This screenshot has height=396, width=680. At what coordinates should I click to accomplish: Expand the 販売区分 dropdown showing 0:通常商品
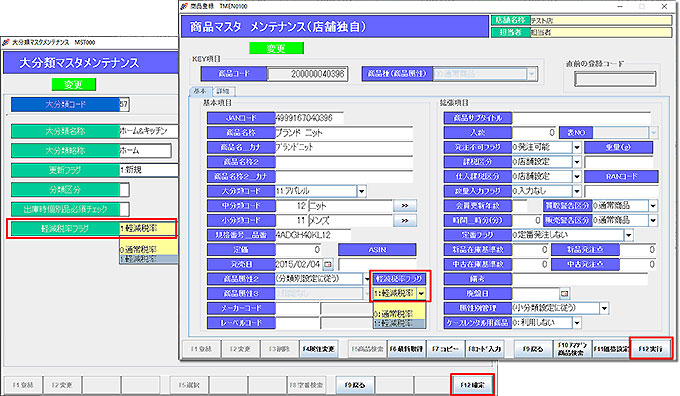tap(653, 220)
